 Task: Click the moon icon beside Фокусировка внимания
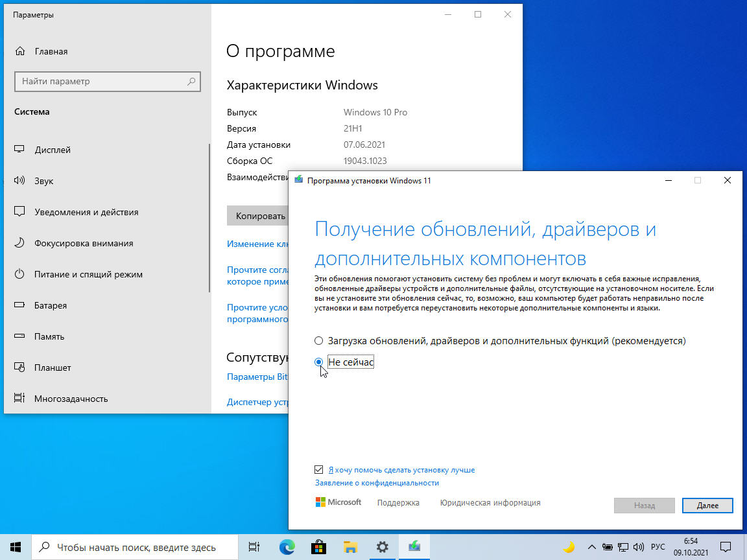(19, 243)
